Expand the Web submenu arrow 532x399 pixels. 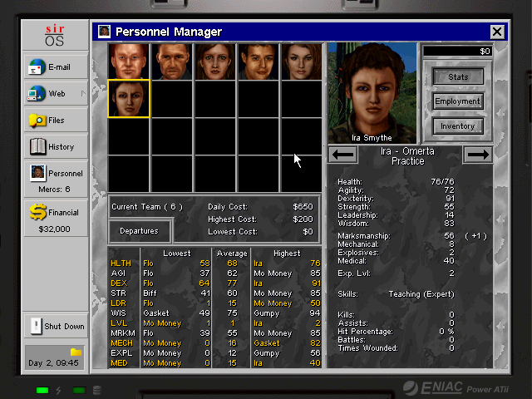pyautogui.click(x=83, y=93)
